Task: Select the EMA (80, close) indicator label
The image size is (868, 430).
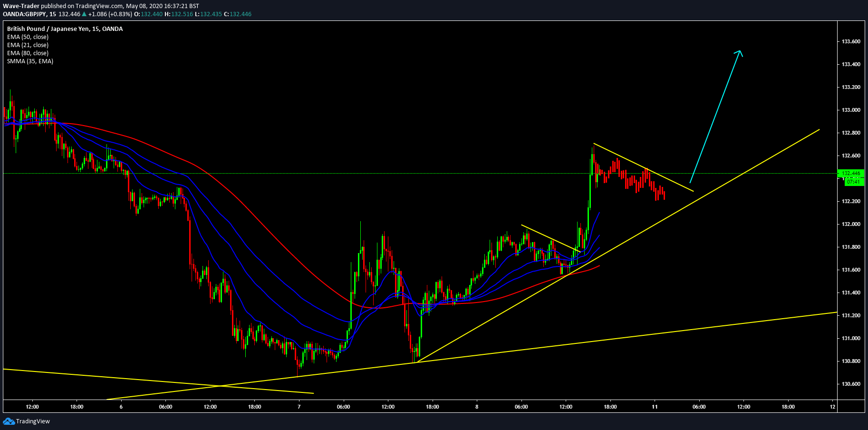Action: point(28,53)
